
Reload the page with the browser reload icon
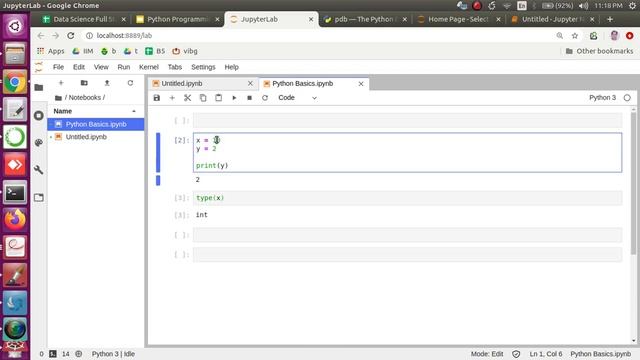(x=71, y=36)
